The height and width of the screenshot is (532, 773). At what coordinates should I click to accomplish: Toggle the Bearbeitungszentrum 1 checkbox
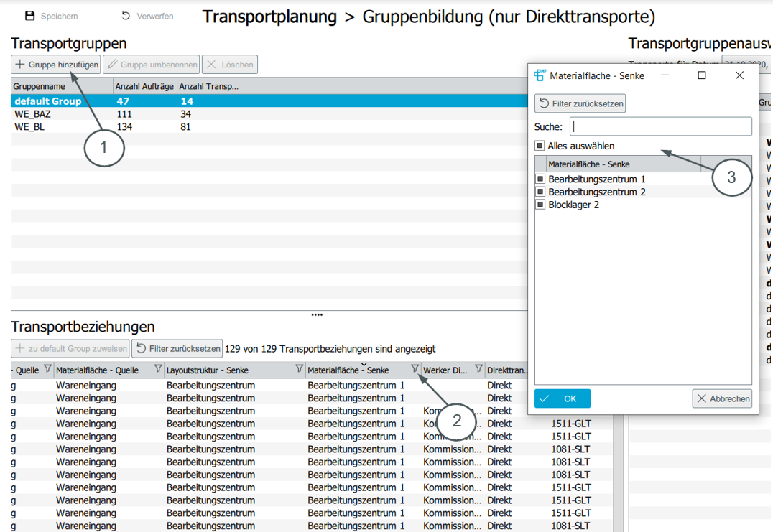[x=541, y=179]
